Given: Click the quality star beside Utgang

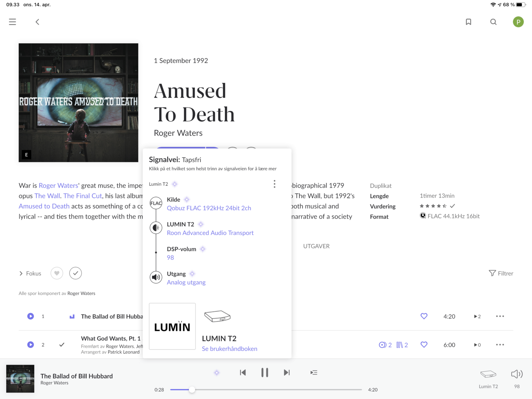Looking at the screenshot, I should point(192,274).
